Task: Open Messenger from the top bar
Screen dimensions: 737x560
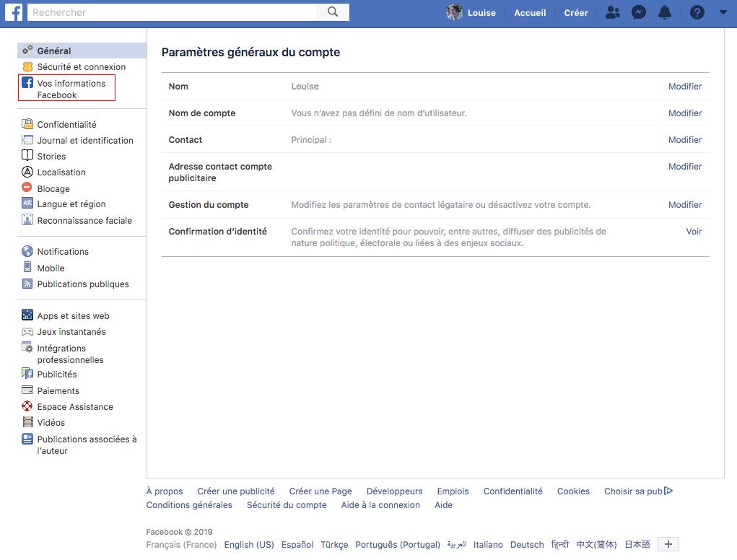Action: tap(638, 12)
